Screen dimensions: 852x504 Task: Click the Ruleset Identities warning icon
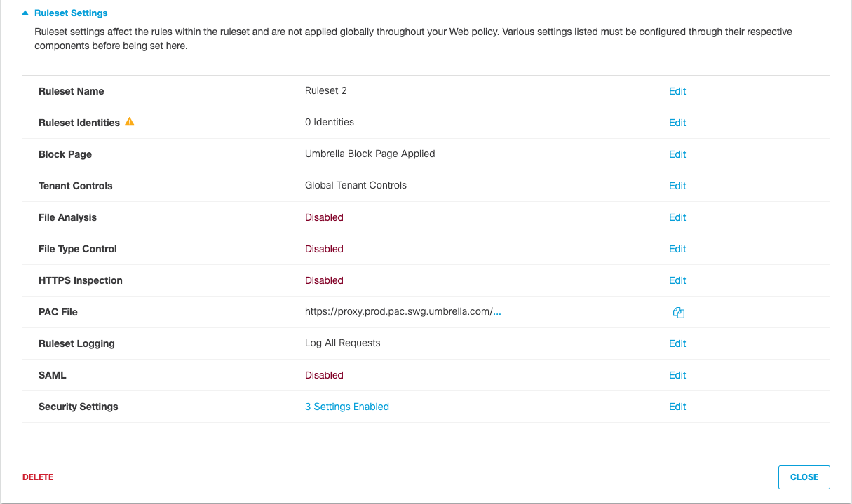coord(129,122)
